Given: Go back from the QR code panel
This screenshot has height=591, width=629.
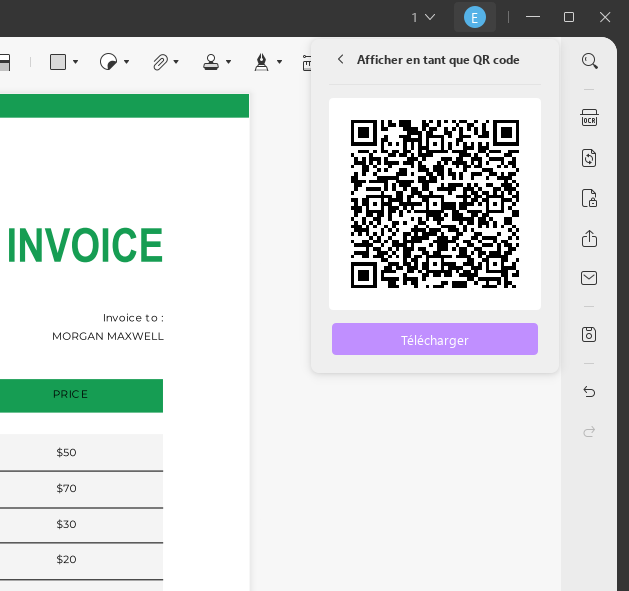Looking at the screenshot, I should 341,59.
